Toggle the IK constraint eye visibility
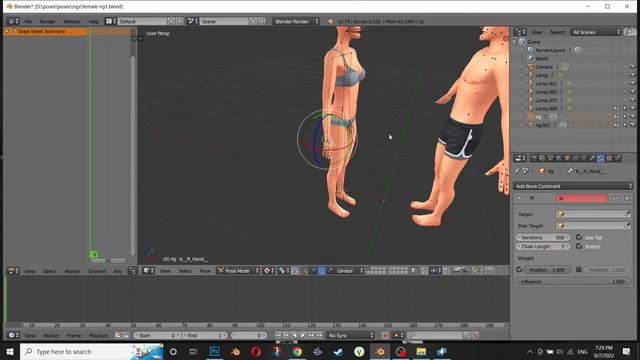This screenshot has height=360, width=640. 616,198
